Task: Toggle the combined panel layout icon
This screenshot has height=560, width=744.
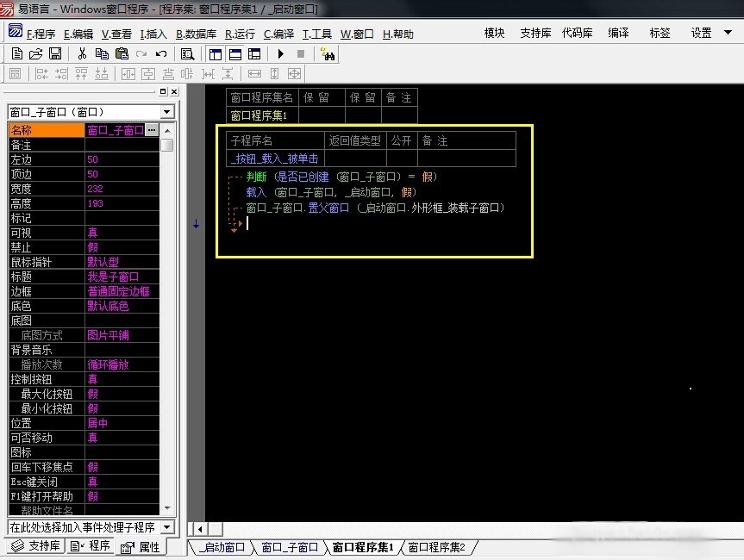Action: click(254, 54)
